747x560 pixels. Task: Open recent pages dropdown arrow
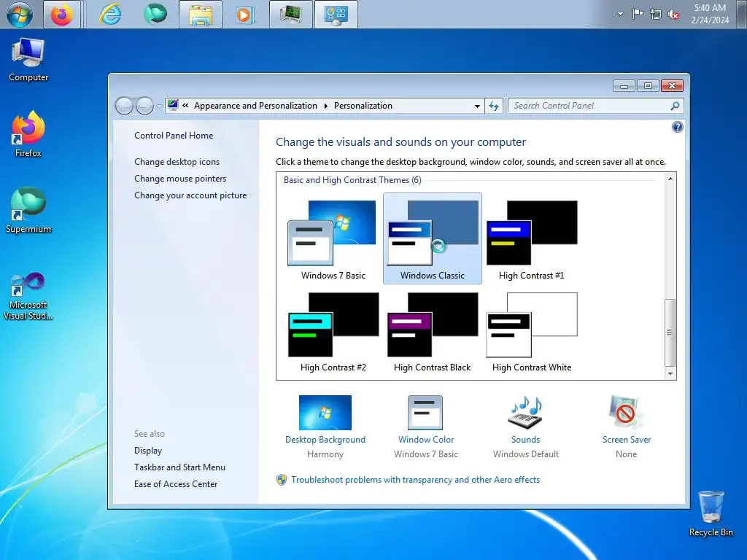tap(158, 106)
